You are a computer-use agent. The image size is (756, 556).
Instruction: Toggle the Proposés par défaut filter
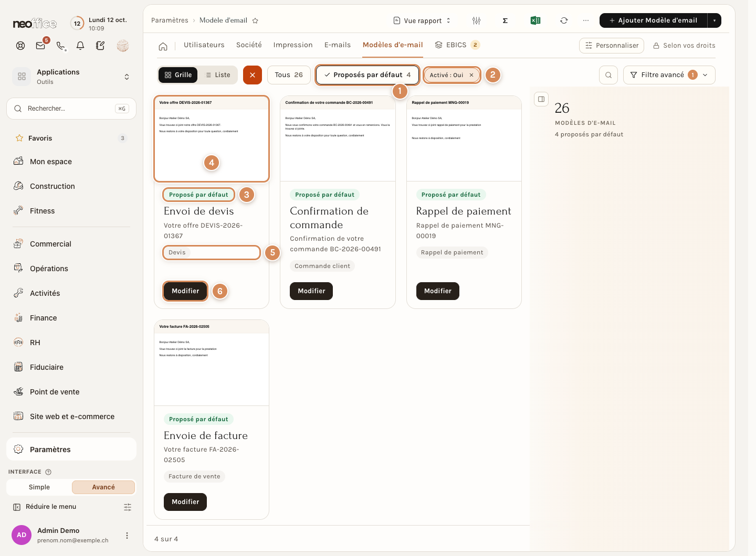pyautogui.click(x=367, y=75)
